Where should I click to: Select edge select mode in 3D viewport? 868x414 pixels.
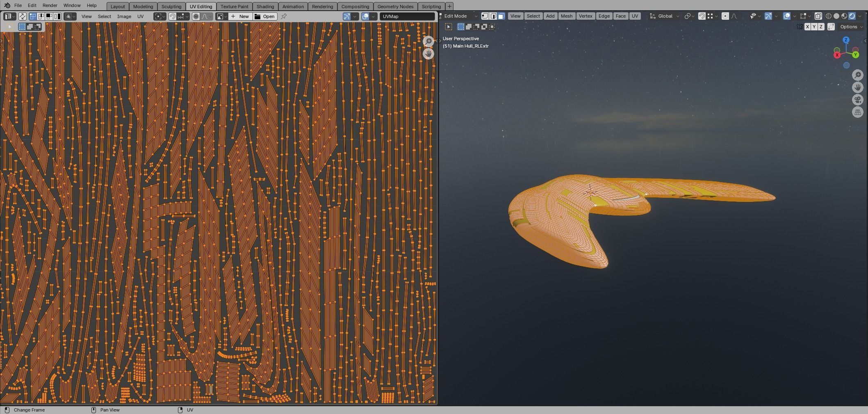tap(493, 16)
